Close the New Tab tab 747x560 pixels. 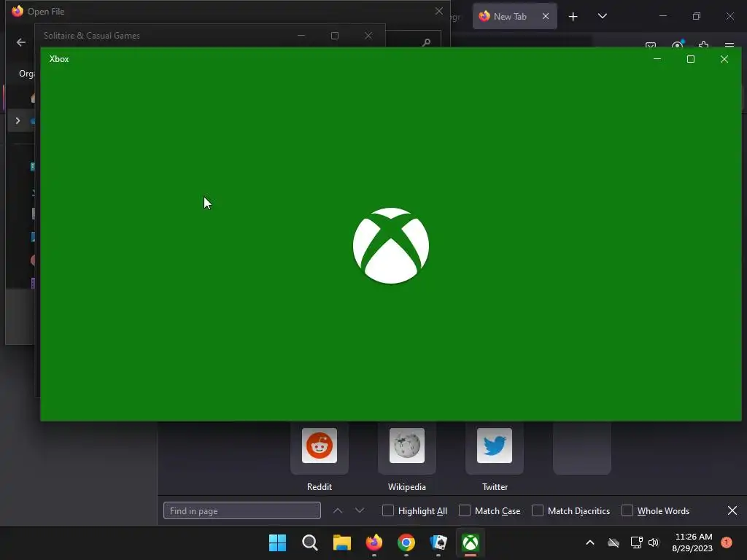(x=546, y=16)
